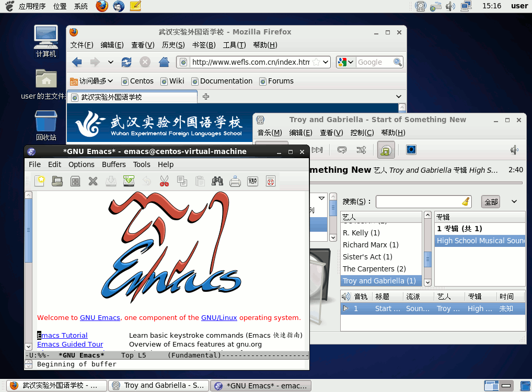Click the Emacs vertical scrollbar thumb
532x392 pixels.
[29, 230]
